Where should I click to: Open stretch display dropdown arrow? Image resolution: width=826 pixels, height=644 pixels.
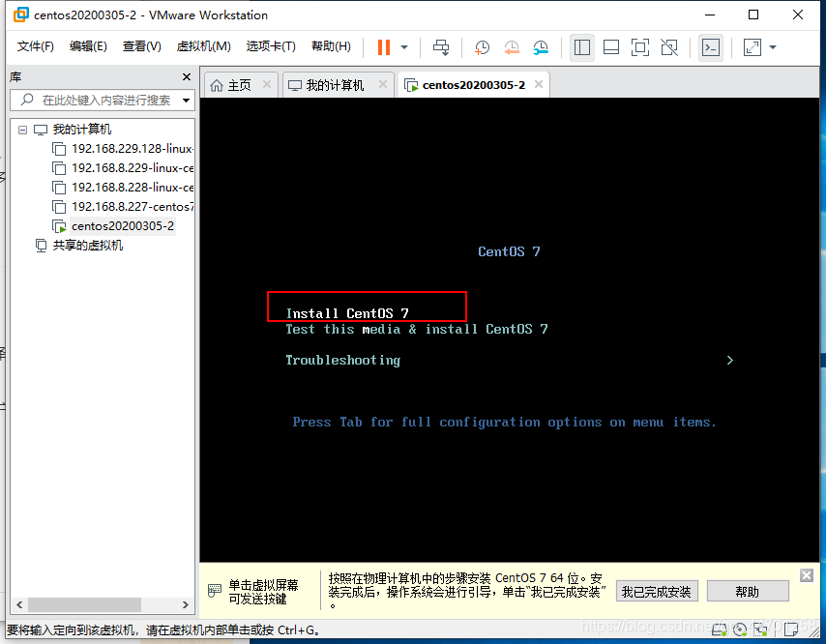(x=773, y=47)
